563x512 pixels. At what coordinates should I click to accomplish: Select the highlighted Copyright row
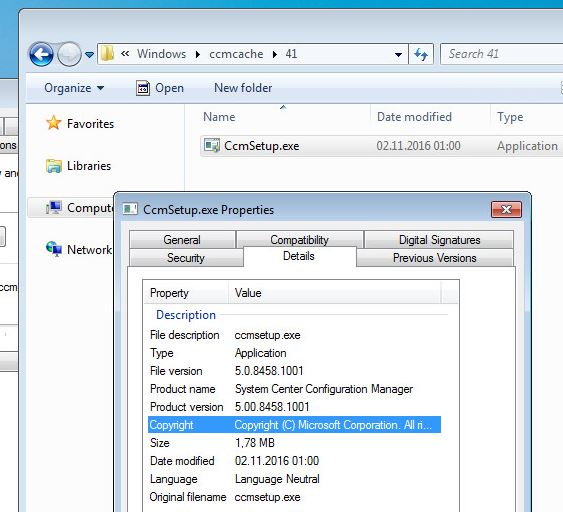tap(294, 425)
